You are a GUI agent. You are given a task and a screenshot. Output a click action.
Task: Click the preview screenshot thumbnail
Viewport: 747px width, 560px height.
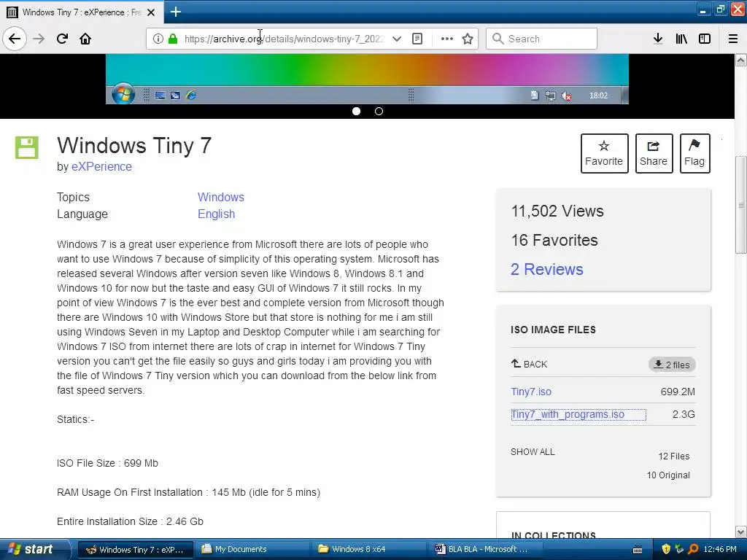pyautogui.click(x=367, y=79)
